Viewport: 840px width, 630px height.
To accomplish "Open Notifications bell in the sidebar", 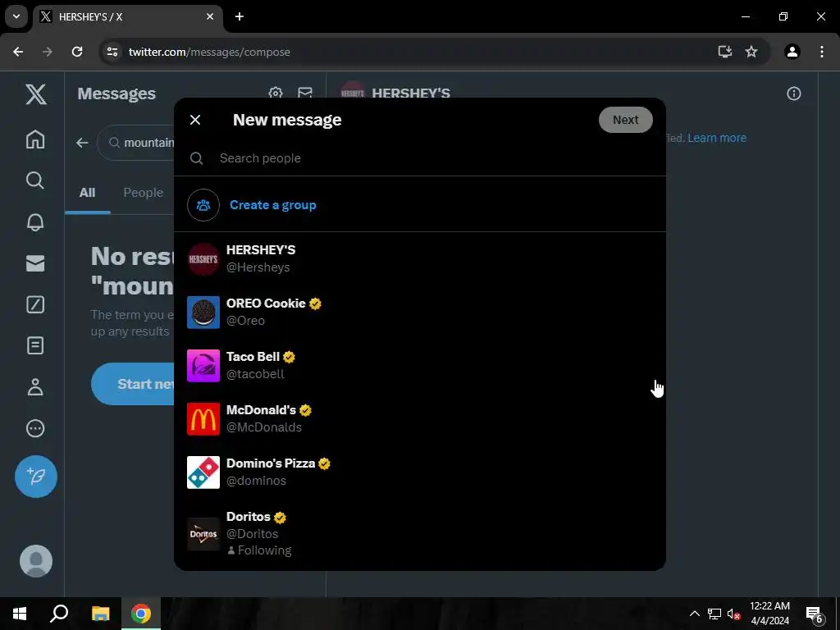I will pyautogui.click(x=35, y=221).
